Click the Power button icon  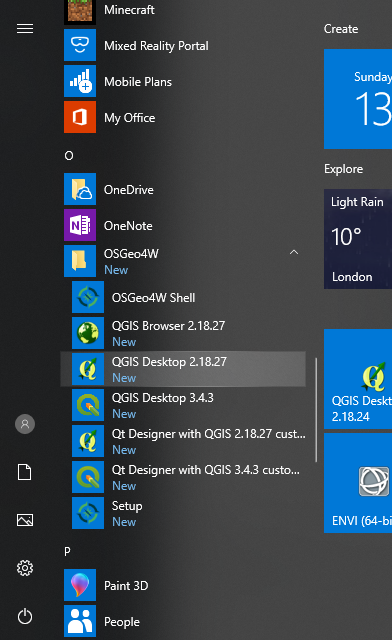[25, 616]
